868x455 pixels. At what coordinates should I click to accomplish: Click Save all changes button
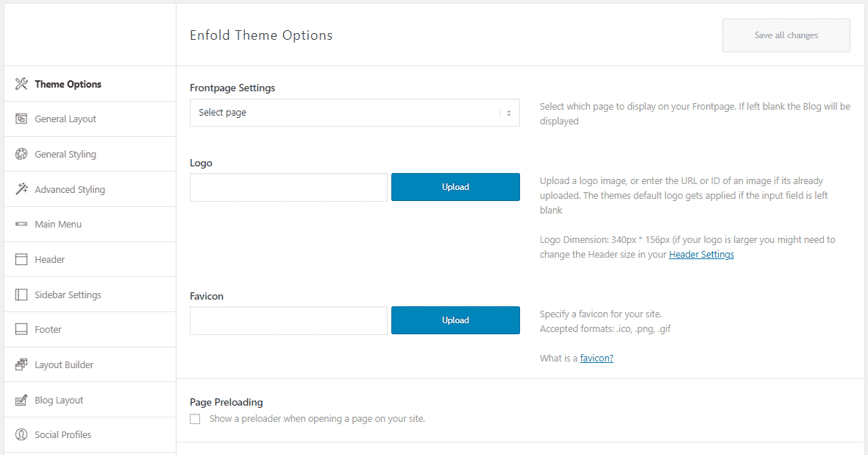[x=786, y=35]
